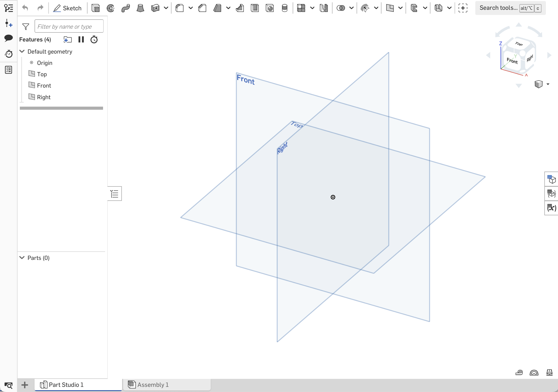
Task: Select the Revolve tool
Action: (x=111, y=8)
